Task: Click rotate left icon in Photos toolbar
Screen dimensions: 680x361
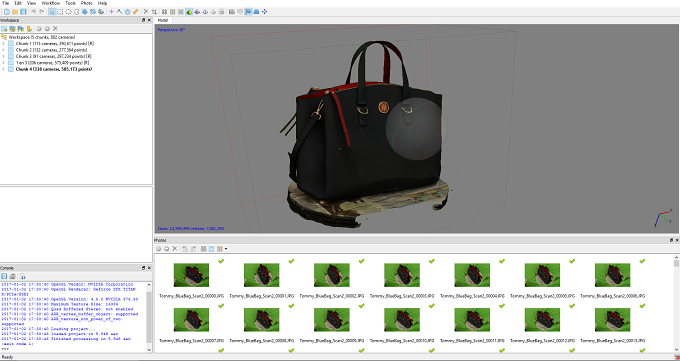Action: point(185,249)
